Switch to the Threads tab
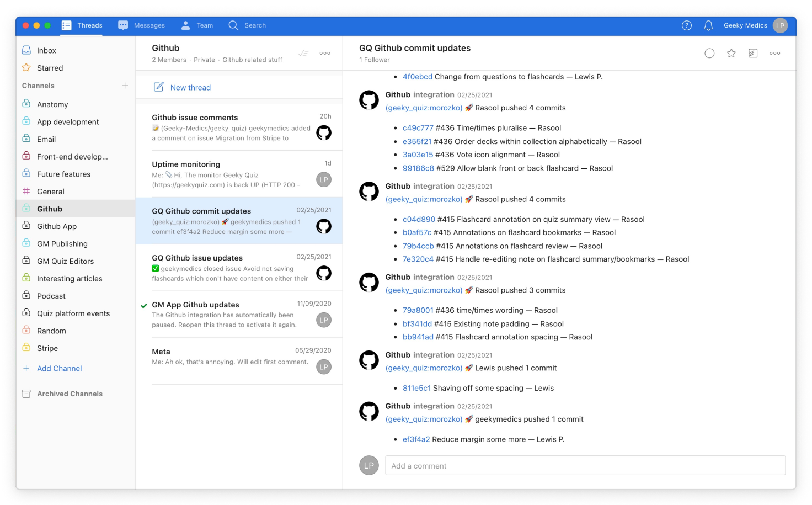The width and height of the screenshot is (812, 505). point(82,25)
